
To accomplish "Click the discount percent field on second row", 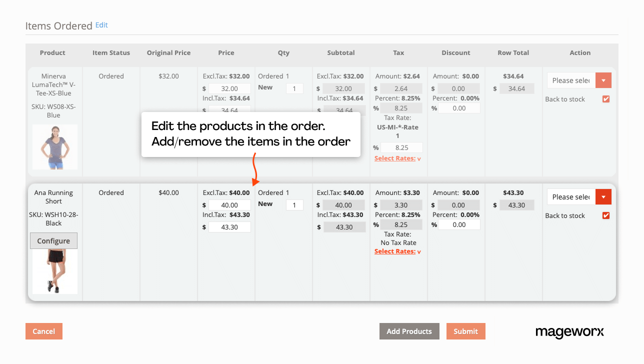I will coord(459,224).
